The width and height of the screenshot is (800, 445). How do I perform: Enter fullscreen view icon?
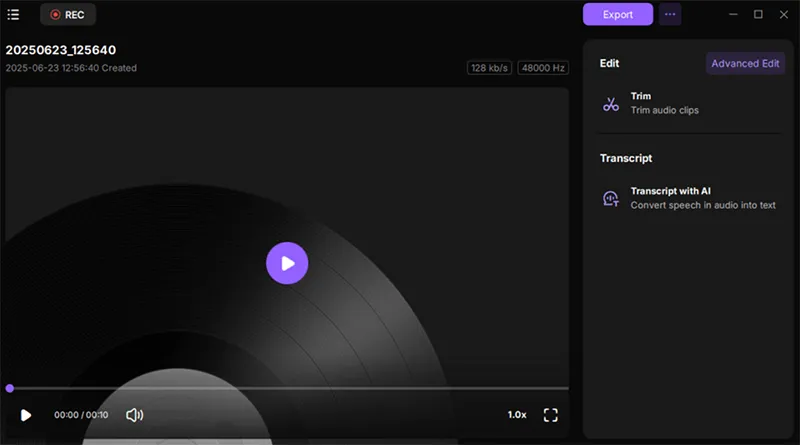pos(551,415)
